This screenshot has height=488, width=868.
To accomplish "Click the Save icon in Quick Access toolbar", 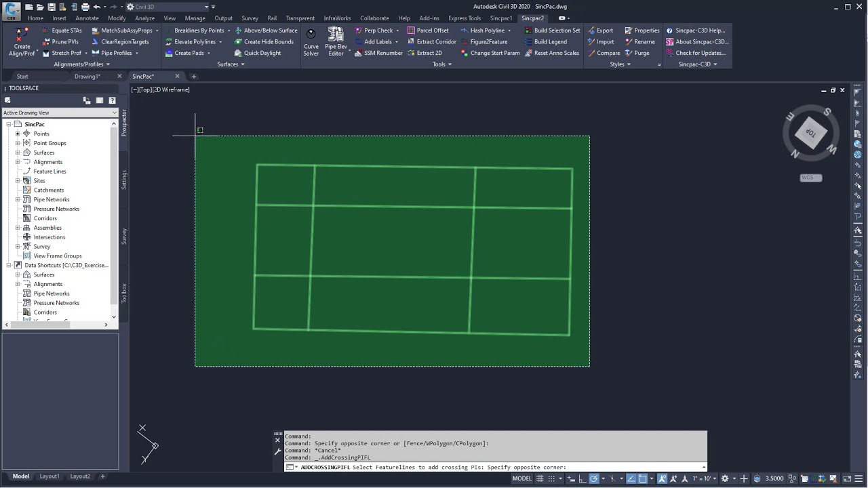I will click(51, 7).
